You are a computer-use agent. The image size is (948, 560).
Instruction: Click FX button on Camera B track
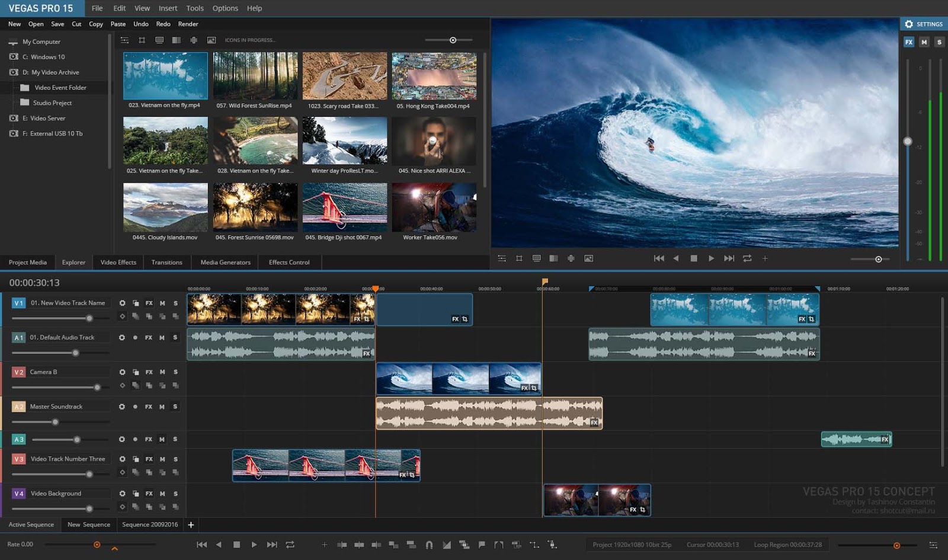(x=149, y=372)
